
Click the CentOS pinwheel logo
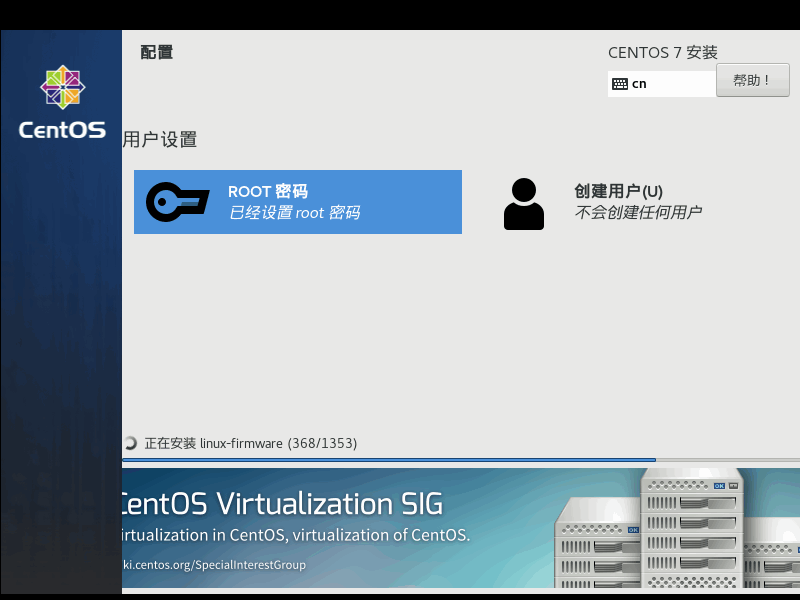63,87
